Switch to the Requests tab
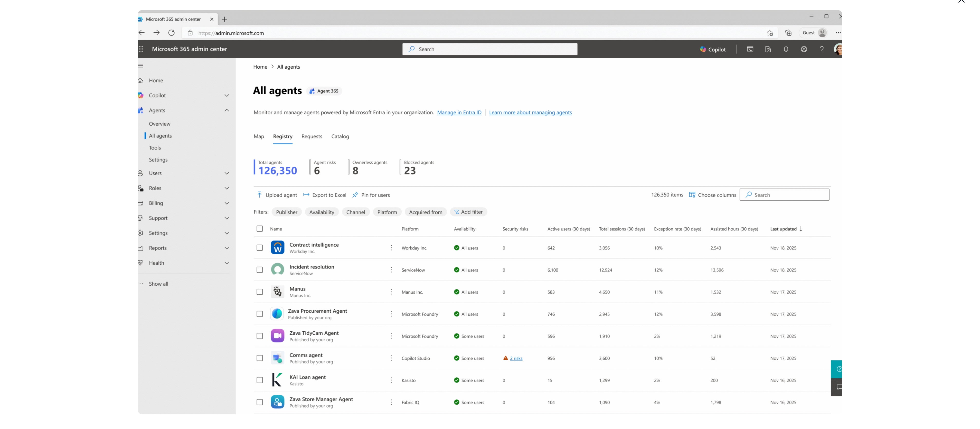Screen dimensions: 980x429 [312, 136]
